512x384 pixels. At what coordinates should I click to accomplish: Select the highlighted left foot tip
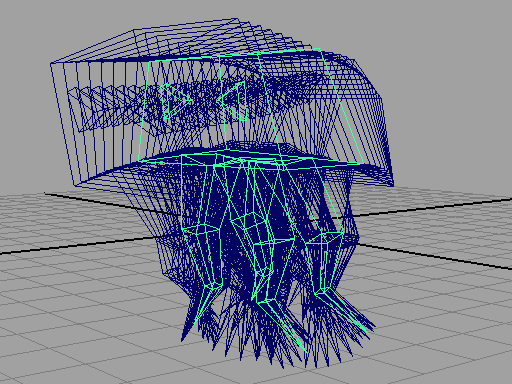(x=197, y=319)
